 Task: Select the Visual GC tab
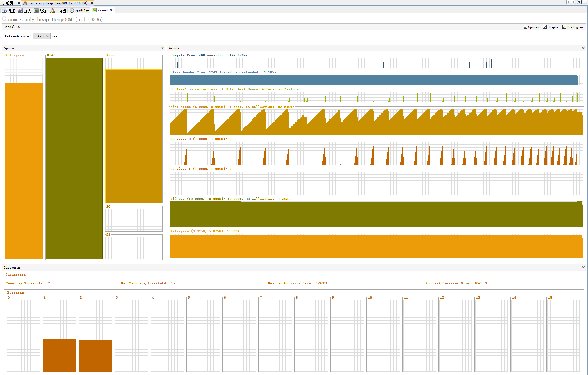pyautogui.click(x=103, y=10)
